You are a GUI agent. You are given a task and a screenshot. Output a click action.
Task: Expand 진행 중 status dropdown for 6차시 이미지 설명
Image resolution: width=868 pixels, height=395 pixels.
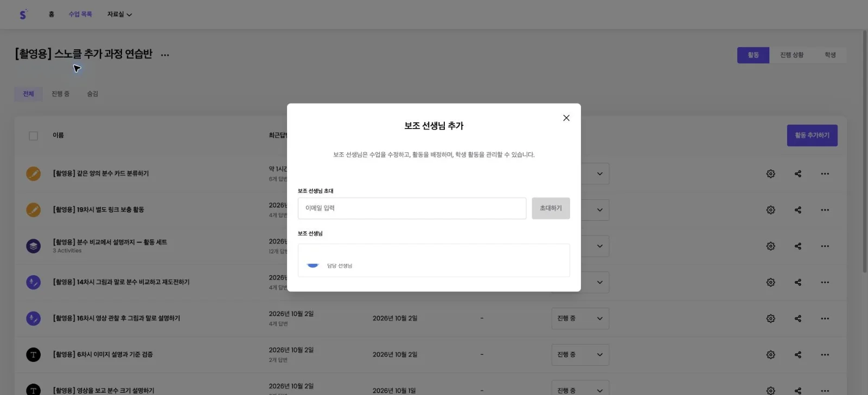pyautogui.click(x=580, y=355)
